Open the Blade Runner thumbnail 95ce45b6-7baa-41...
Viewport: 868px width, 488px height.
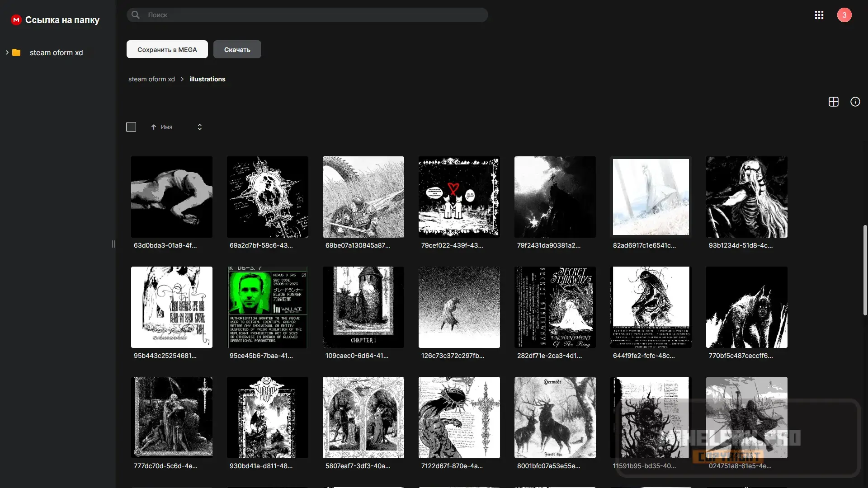(268, 307)
